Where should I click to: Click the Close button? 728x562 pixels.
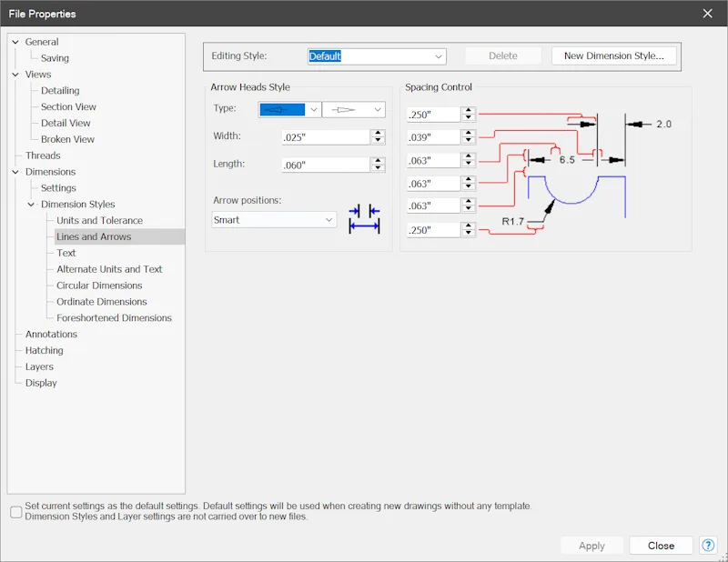[661, 546]
